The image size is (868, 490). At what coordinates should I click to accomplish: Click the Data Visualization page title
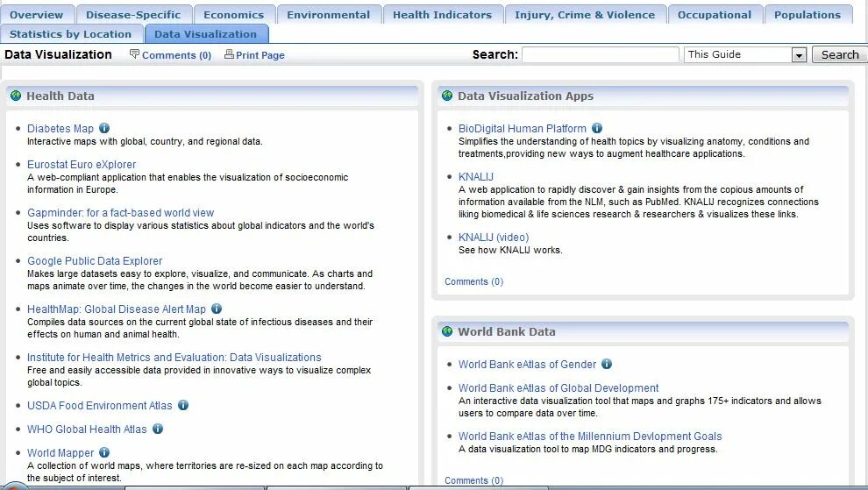tap(58, 54)
